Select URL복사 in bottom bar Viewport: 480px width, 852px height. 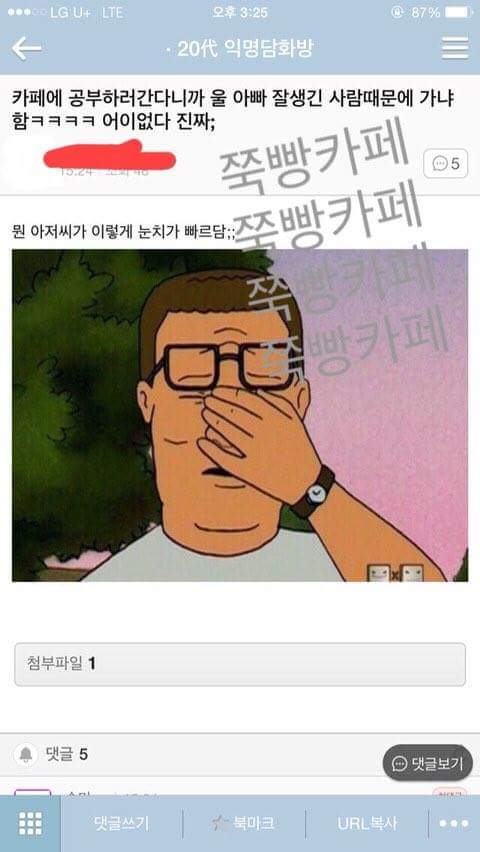pyautogui.click(x=367, y=824)
